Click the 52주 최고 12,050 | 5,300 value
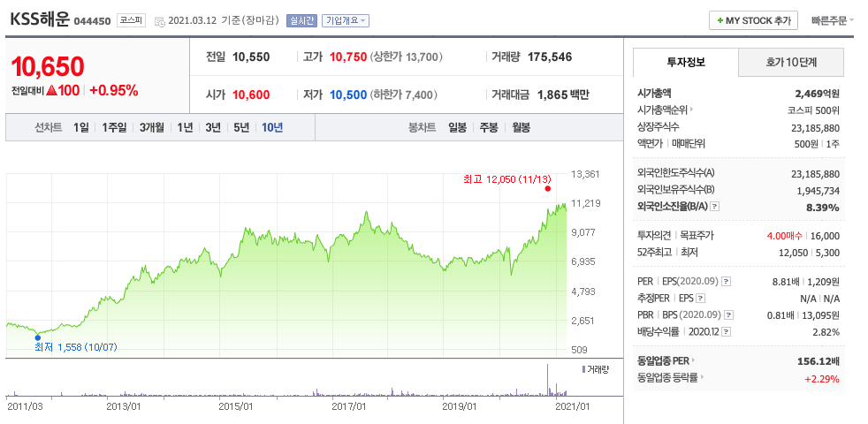 [x=810, y=253]
